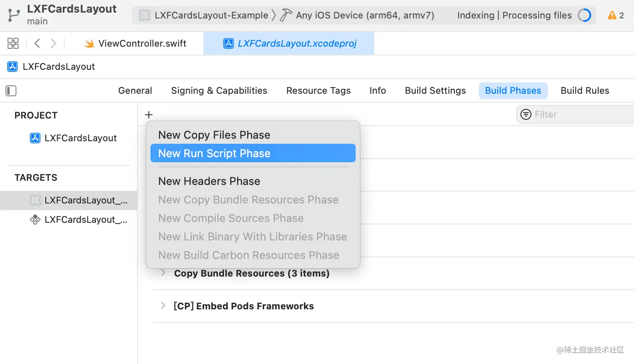Click the plus add build phase button

tap(149, 114)
